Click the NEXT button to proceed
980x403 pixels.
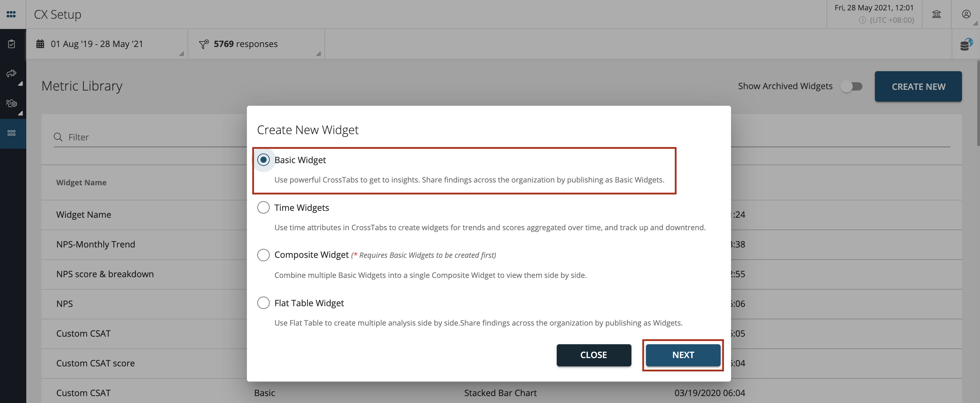coord(683,355)
